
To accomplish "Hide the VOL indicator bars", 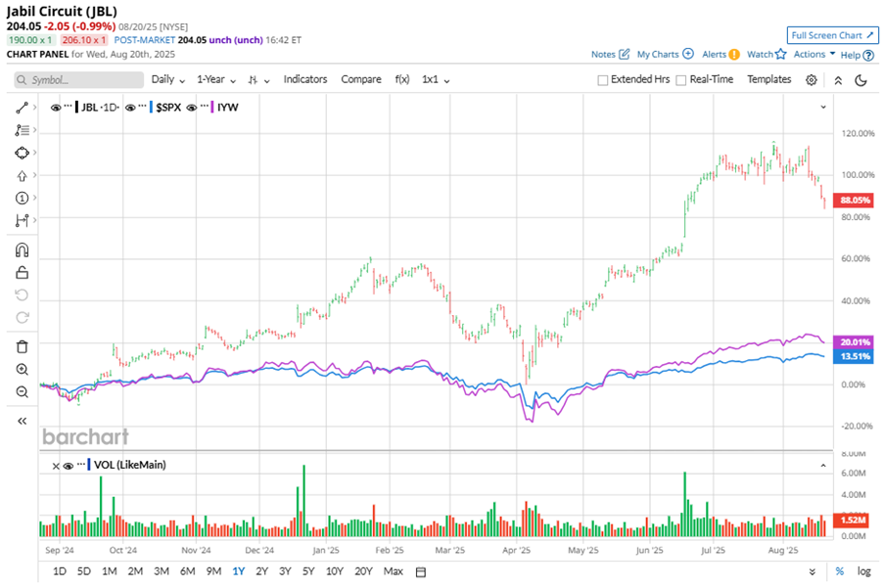I will (x=69, y=466).
